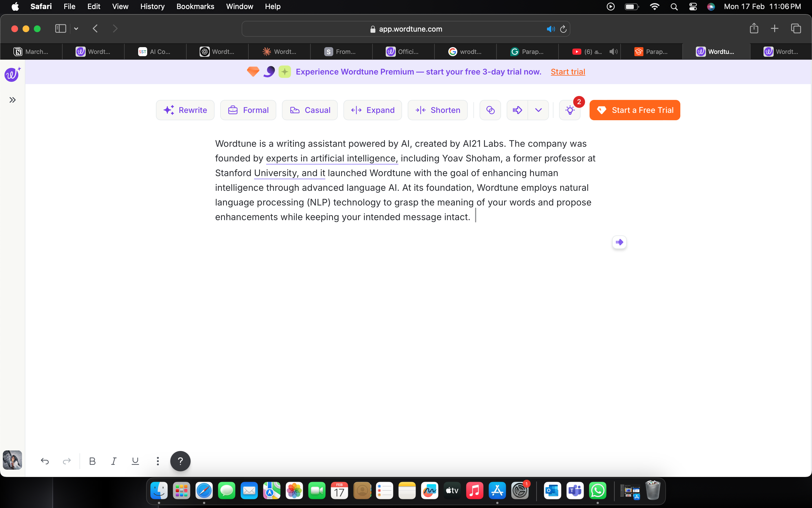Open Launchpad from the Dock

(182, 491)
